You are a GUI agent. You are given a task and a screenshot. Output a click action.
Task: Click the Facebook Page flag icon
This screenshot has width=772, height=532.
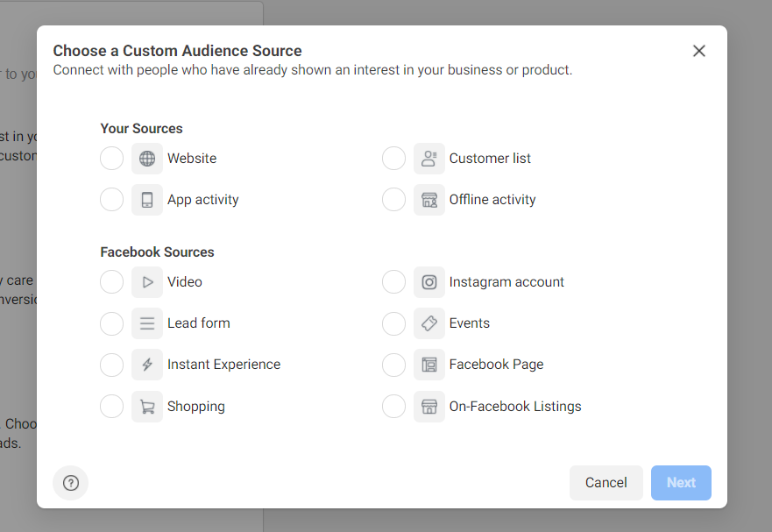tap(429, 364)
